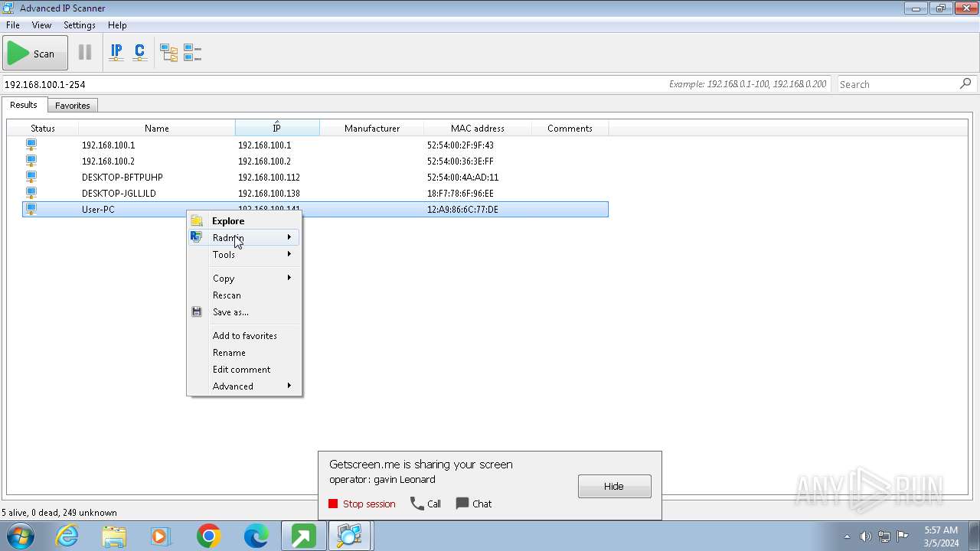Click the Pause scan icon
Viewport: 980px width, 551px height.
click(x=85, y=53)
